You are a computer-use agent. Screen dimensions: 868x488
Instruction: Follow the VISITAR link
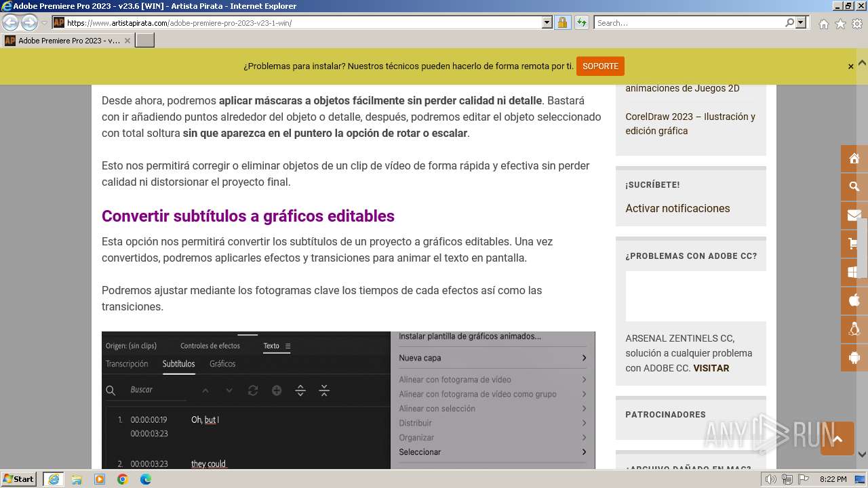[711, 368]
